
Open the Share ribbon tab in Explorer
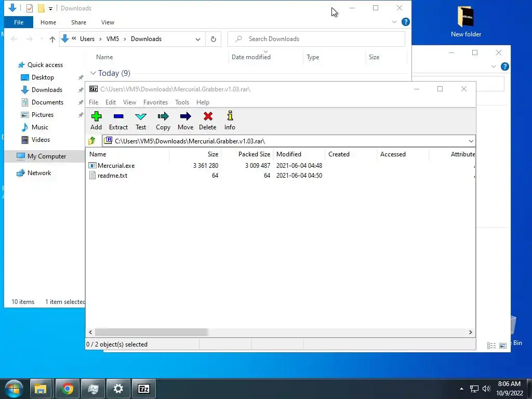coord(78,22)
